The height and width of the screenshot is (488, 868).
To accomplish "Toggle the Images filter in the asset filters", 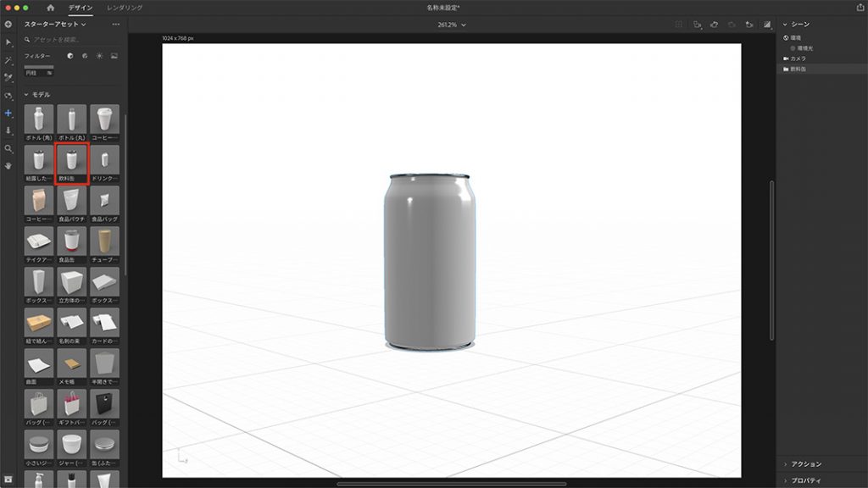I will coord(114,56).
